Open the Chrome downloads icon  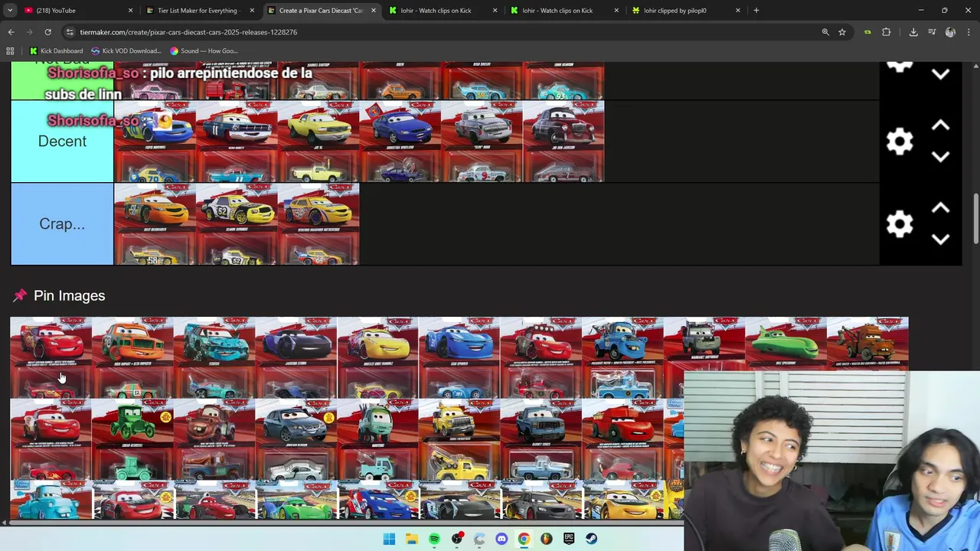913,32
